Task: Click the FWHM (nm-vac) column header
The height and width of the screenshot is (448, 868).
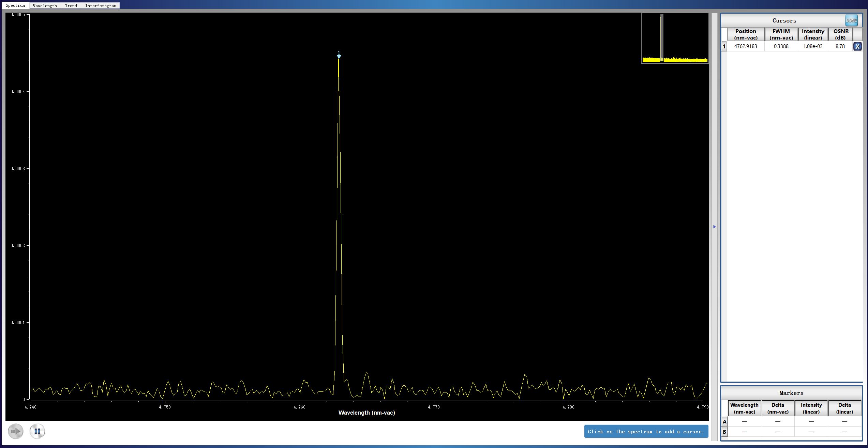Action: coord(781,34)
